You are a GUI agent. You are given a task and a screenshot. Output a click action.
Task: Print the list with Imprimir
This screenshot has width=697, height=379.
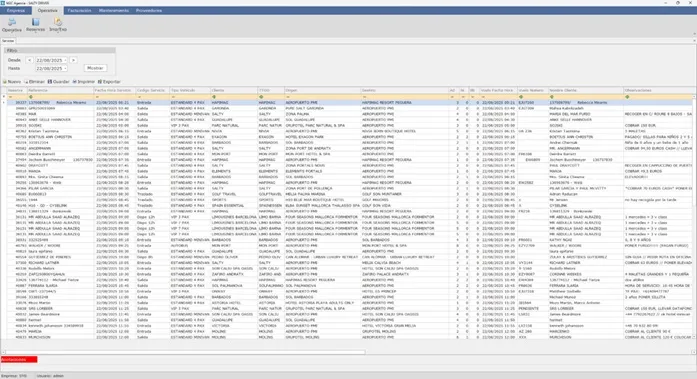coord(84,82)
